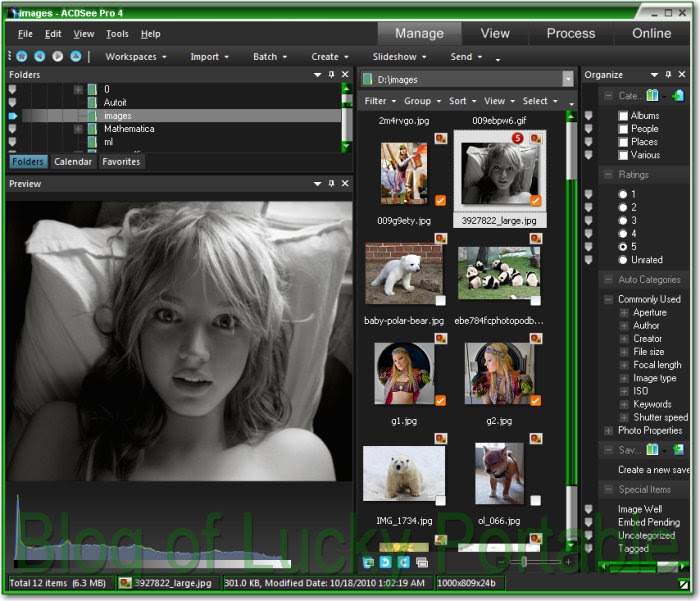Viewport: 700px width, 601px height.
Task: Check the Albums category checkbox
Action: click(623, 116)
